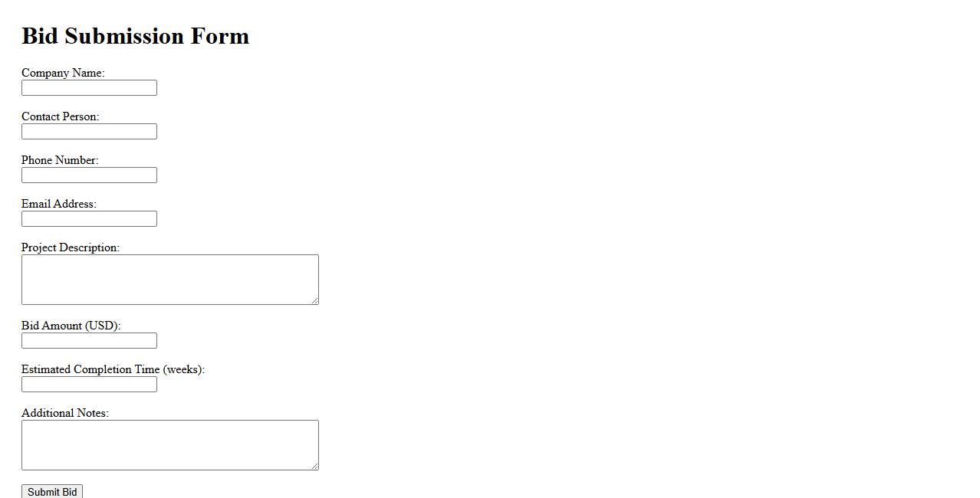980x498 pixels.
Task: Click the Bid Submission Form heading
Action: [135, 36]
